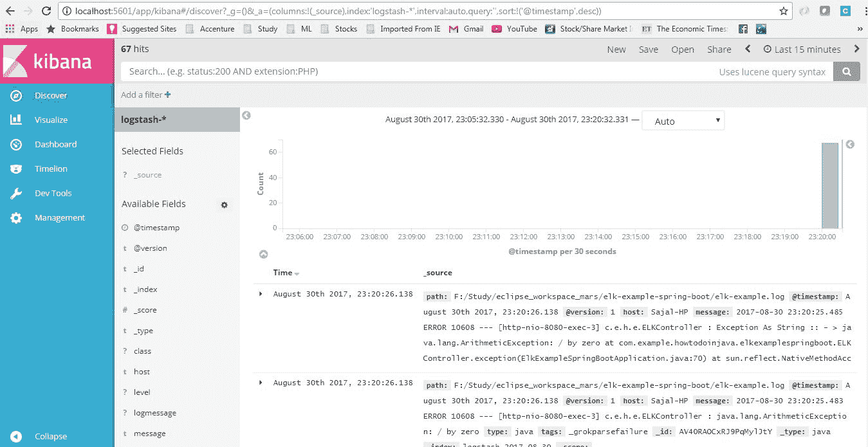Viewport: 868px width, 447px height.
Task: Select the @timestamp field
Action: pyautogui.click(x=156, y=228)
